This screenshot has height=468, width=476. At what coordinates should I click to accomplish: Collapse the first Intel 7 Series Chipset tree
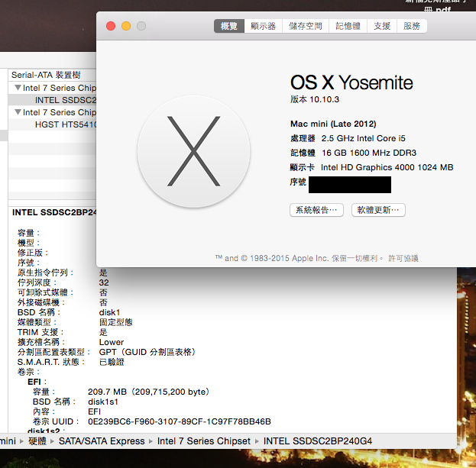pos(18,88)
